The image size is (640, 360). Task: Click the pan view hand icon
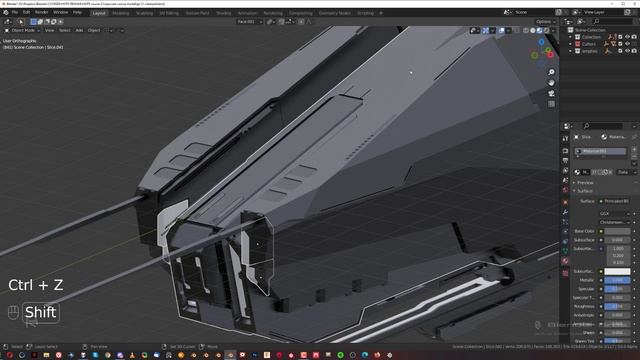tap(551, 83)
